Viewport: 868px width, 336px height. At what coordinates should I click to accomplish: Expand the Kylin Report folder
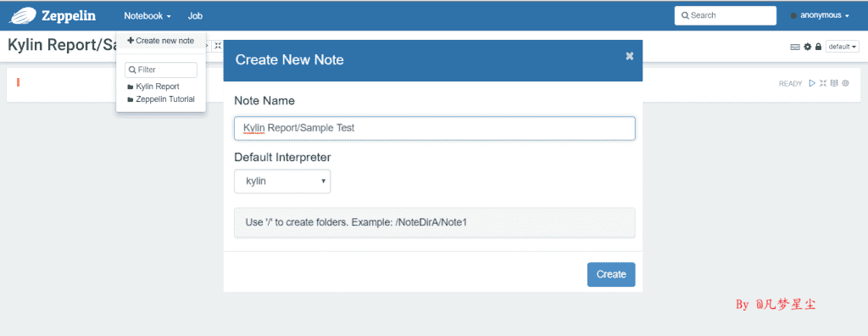(153, 87)
